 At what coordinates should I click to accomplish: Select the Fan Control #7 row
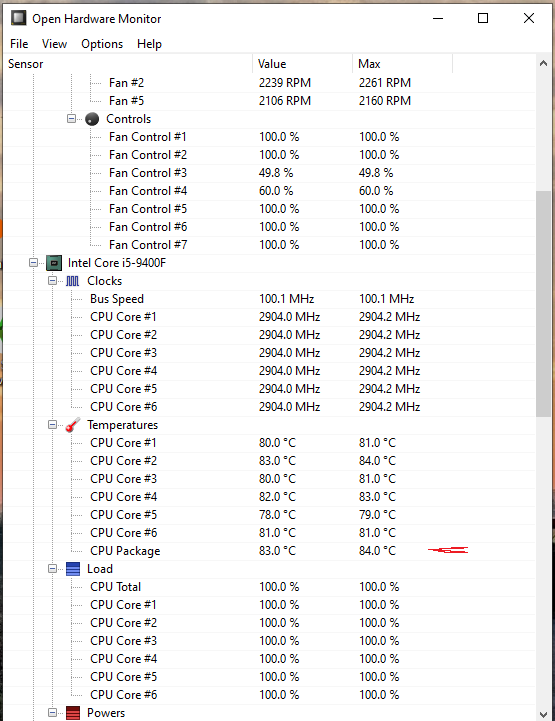click(x=269, y=245)
